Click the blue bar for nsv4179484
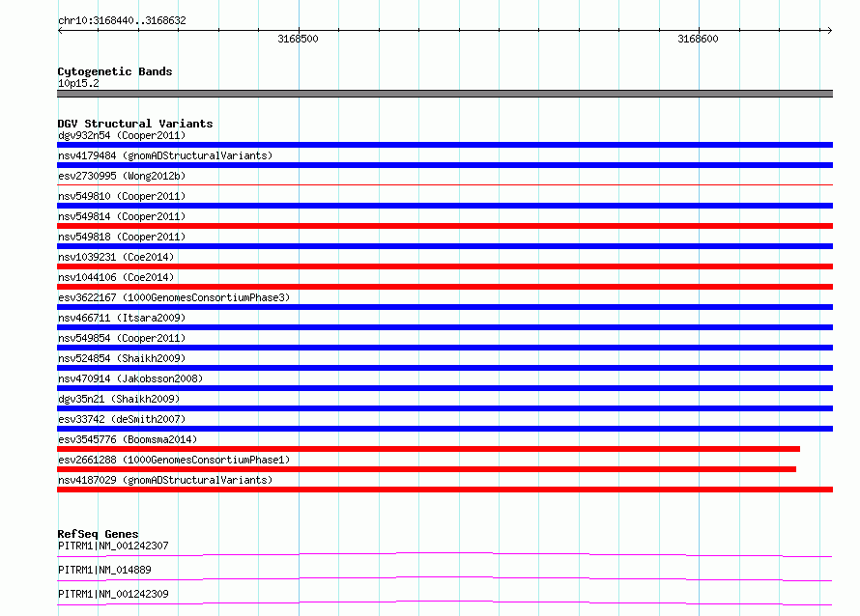 [444, 165]
